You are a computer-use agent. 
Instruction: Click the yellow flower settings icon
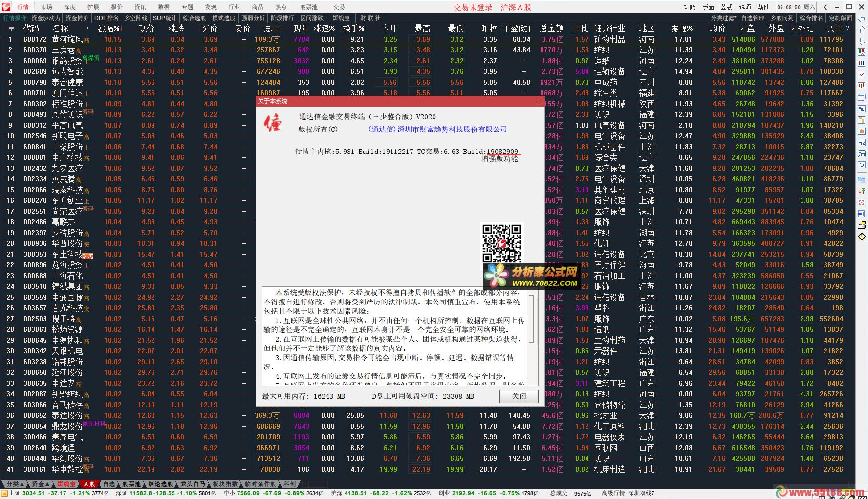(x=861, y=237)
